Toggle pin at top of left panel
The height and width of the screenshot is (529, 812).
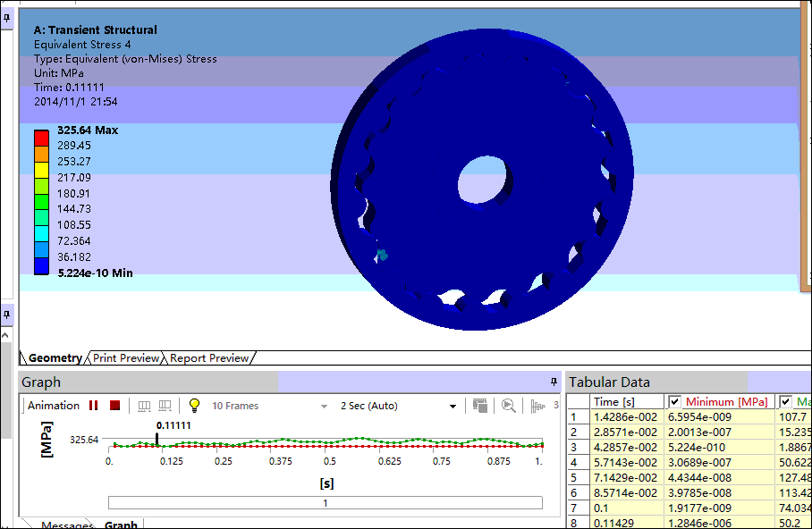(x=7, y=19)
